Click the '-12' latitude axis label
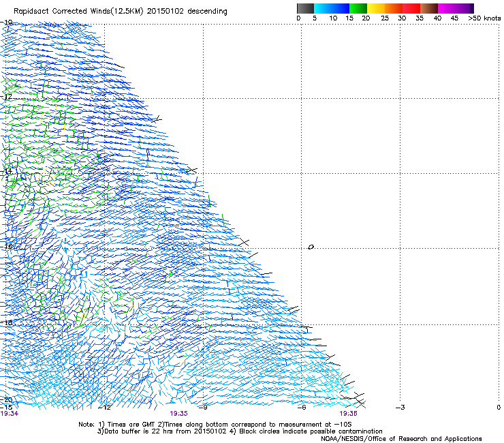Viewport: 504px width, 443px height. [6, 97]
